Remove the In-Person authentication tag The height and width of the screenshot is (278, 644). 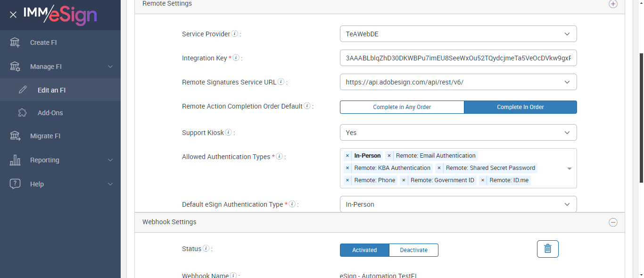click(347, 156)
